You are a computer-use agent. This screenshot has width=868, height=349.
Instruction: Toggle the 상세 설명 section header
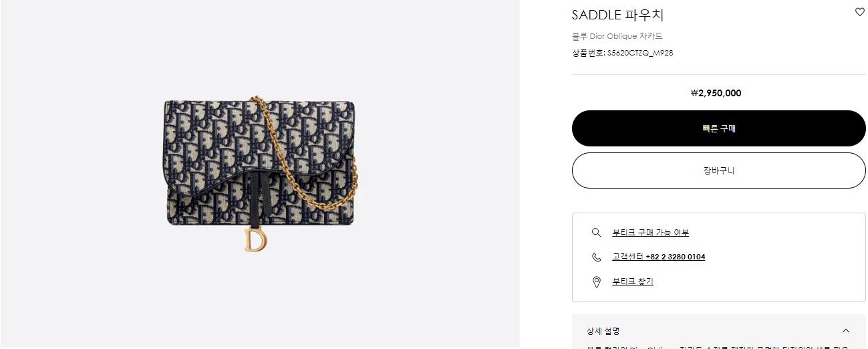[719, 331]
